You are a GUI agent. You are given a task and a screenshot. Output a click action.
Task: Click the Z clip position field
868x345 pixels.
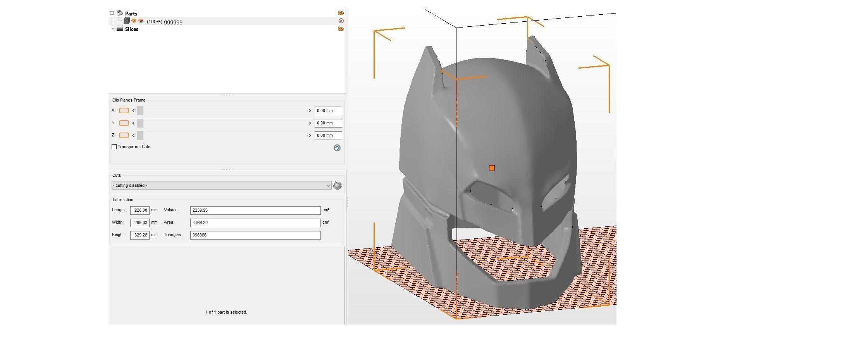click(x=328, y=136)
